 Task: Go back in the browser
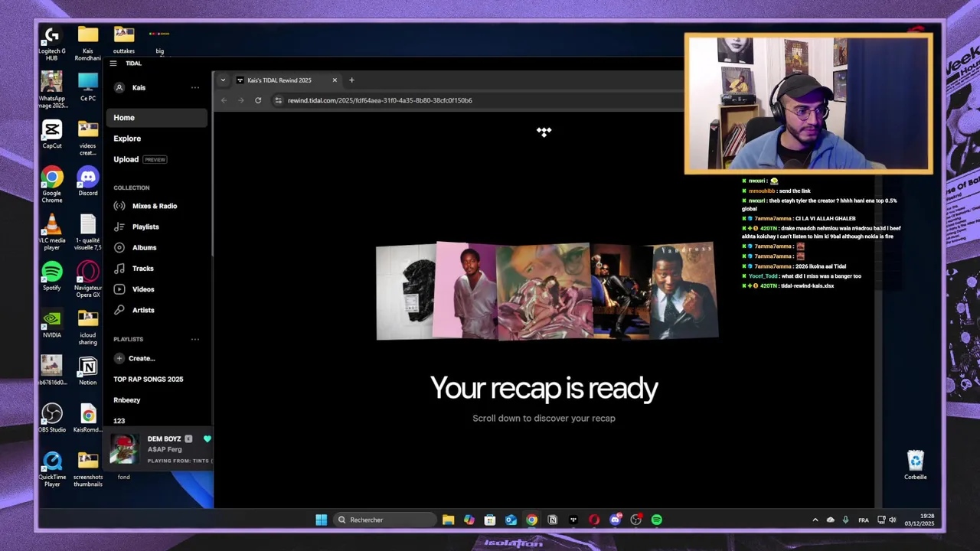pyautogui.click(x=224, y=100)
